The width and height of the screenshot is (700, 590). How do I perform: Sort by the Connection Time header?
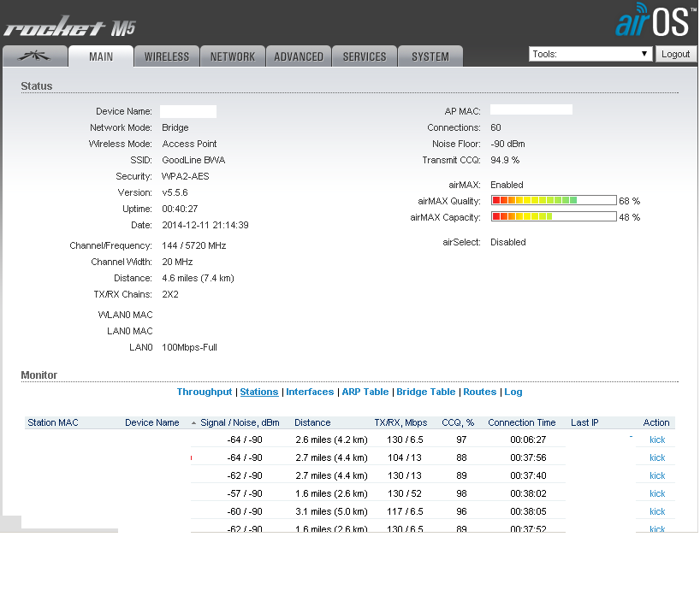[522, 422]
